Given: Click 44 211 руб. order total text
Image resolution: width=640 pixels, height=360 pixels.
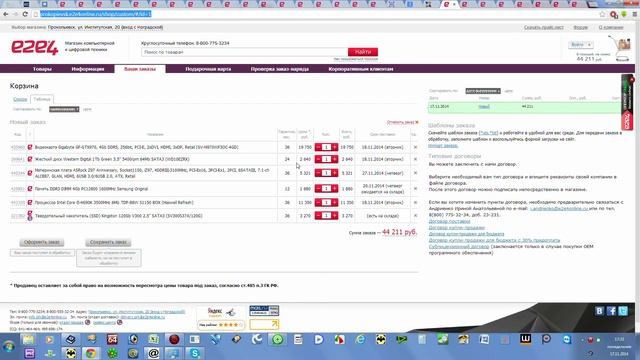Looking at the screenshot, I should pos(399,232).
